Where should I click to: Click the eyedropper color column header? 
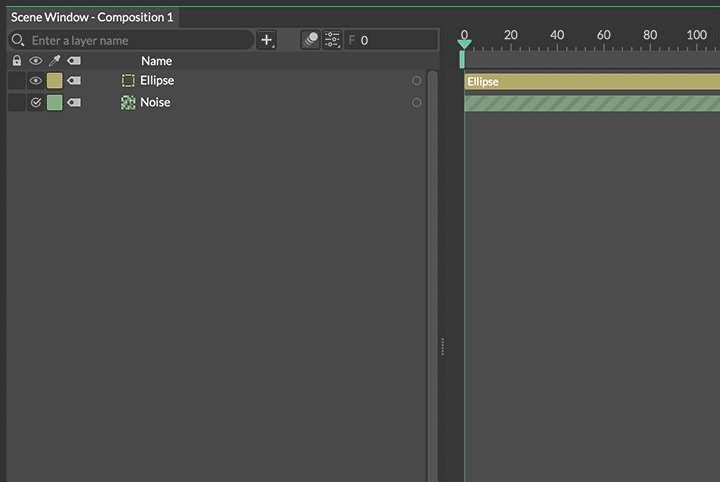pos(55,61)
